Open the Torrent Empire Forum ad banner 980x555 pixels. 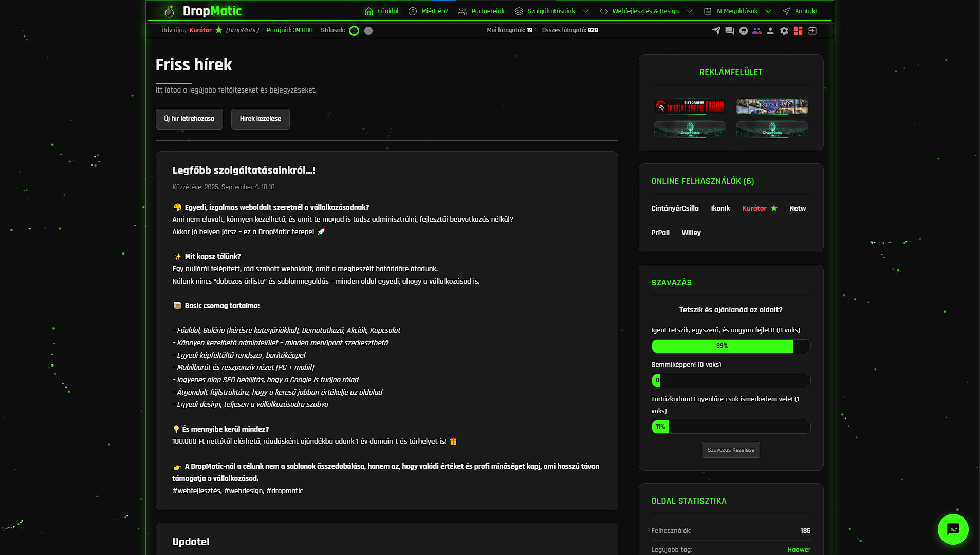tap(690, 106)
